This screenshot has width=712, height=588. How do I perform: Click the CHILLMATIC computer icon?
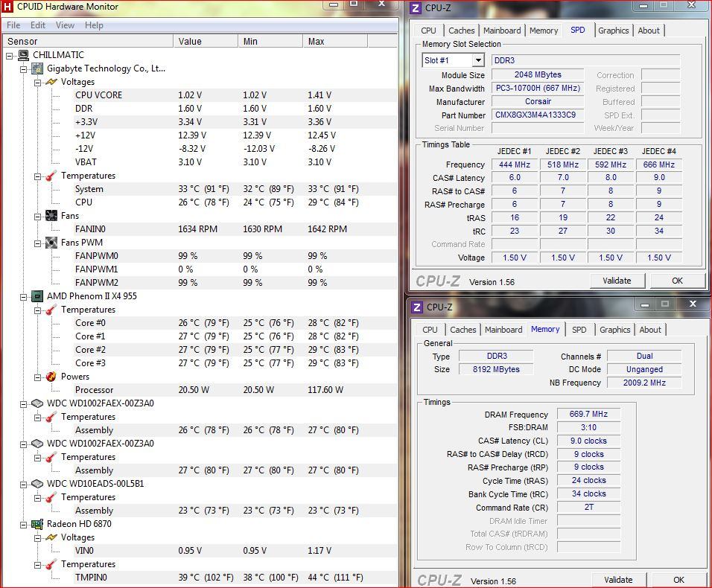tap(24, 55)
